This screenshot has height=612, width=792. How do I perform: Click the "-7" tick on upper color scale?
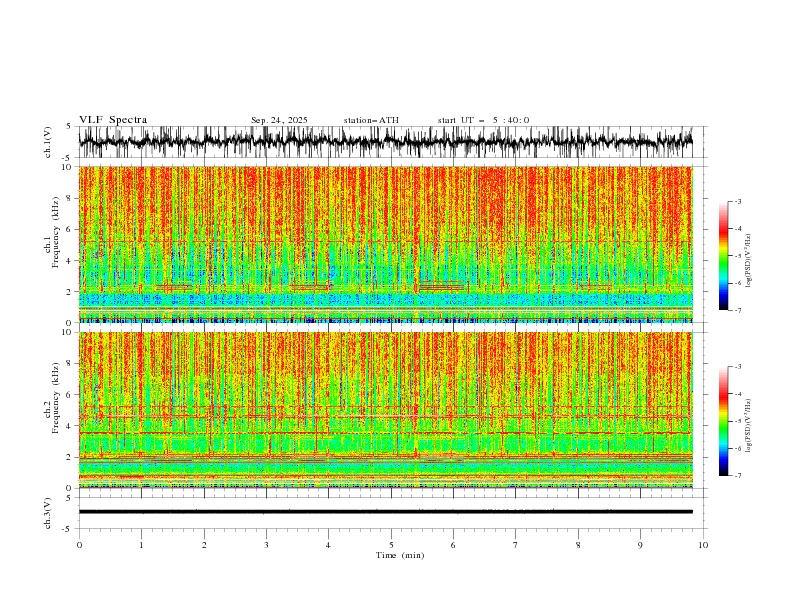[x=738, y=310]
